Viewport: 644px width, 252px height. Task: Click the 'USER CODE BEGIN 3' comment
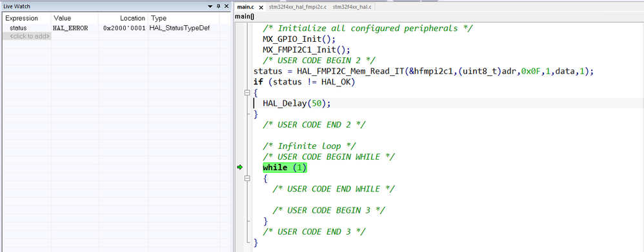(x=329, y=210)
